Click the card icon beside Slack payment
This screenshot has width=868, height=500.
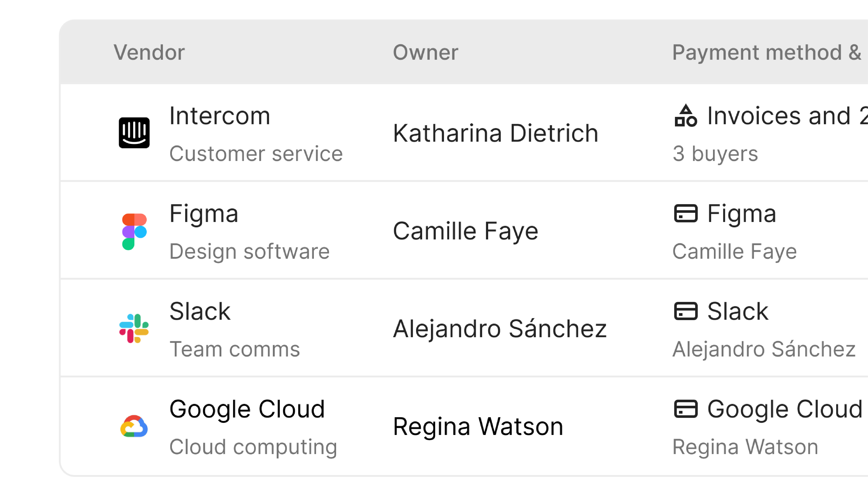(x=685, y=311)
